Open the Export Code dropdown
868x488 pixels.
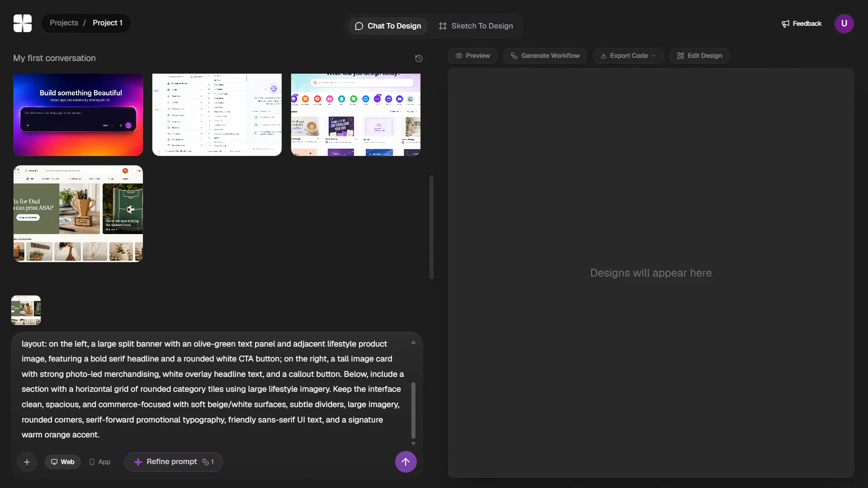coord(628,56)
